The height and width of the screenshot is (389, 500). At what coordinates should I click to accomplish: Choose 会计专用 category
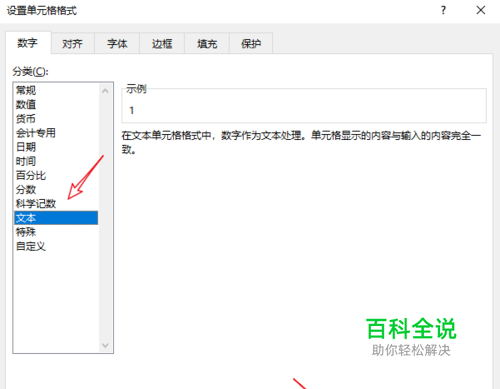coord(56,133)
